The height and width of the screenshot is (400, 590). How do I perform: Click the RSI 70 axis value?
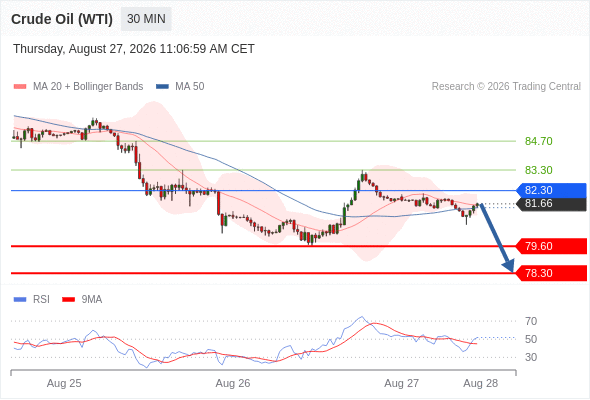coord(531,321)
